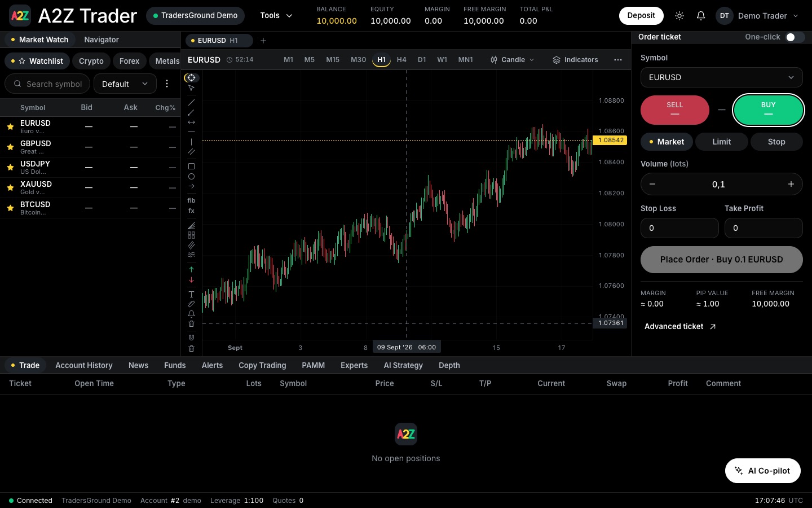Select the Stop order type
Viewport: 812px width, 508px height.
click(x=776, y=142)
